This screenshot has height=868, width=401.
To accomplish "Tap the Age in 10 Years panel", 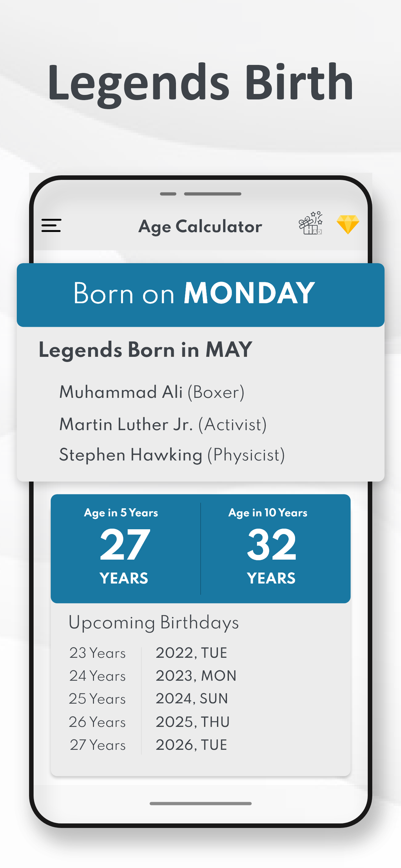I will coord(276,549).
